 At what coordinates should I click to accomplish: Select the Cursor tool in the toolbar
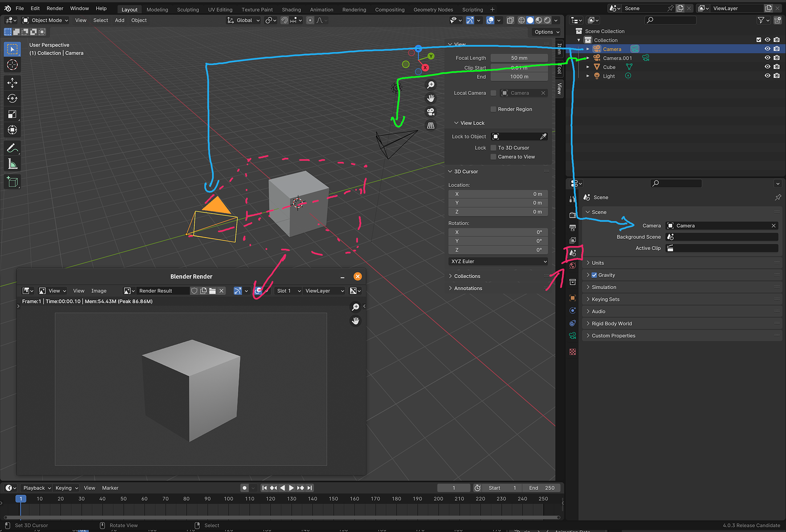[12, 65]
